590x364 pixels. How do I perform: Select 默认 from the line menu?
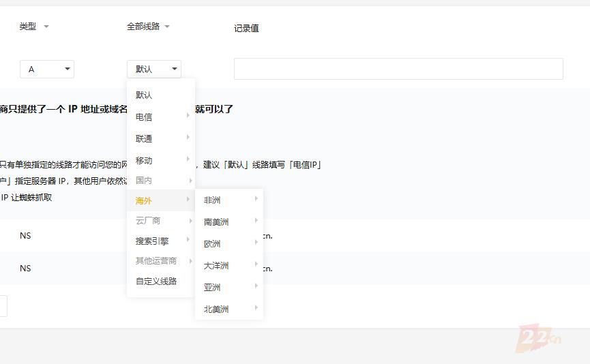(145, 95)
